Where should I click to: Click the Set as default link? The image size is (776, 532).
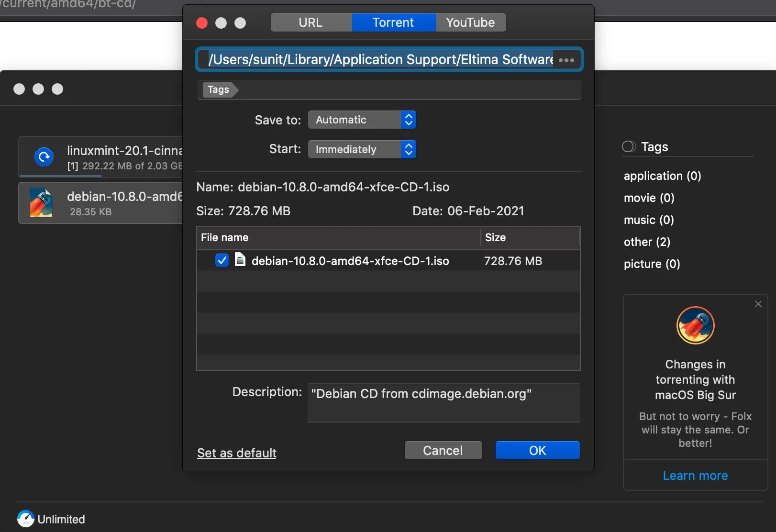click(x=237, y=453)
